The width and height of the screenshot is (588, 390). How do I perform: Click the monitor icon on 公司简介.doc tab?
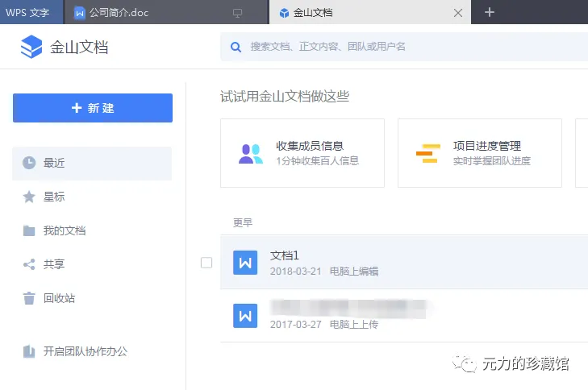pyautogui.click(x=237, y=13)
